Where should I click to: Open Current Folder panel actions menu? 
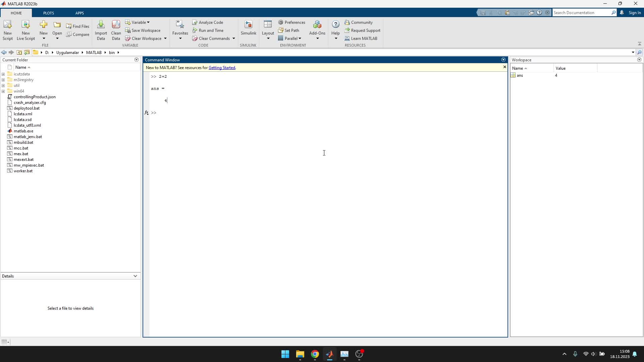(x=137, y=60)
